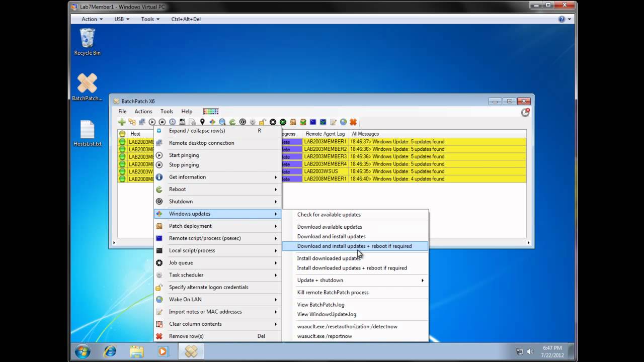Click the Windows Start orb
The width and height of the screenshot is (644, 362).
[x=83, y=351]
